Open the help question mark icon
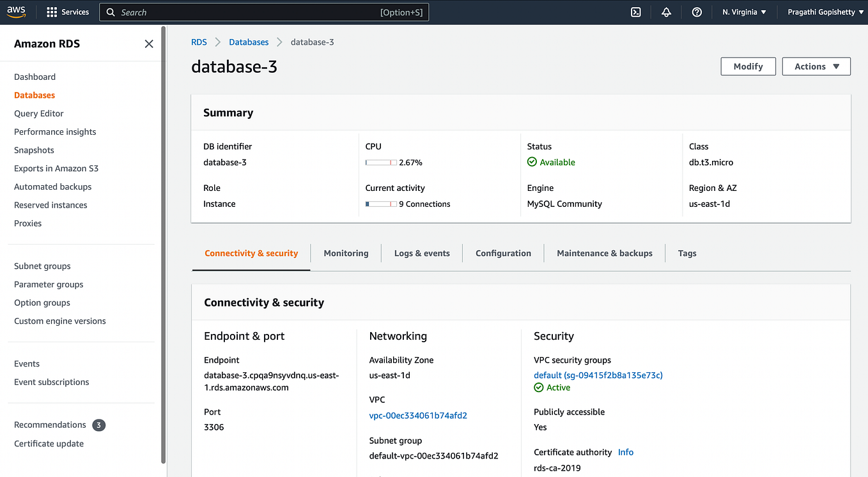Screen dimensions: 868x477 [x=697, y=11]
